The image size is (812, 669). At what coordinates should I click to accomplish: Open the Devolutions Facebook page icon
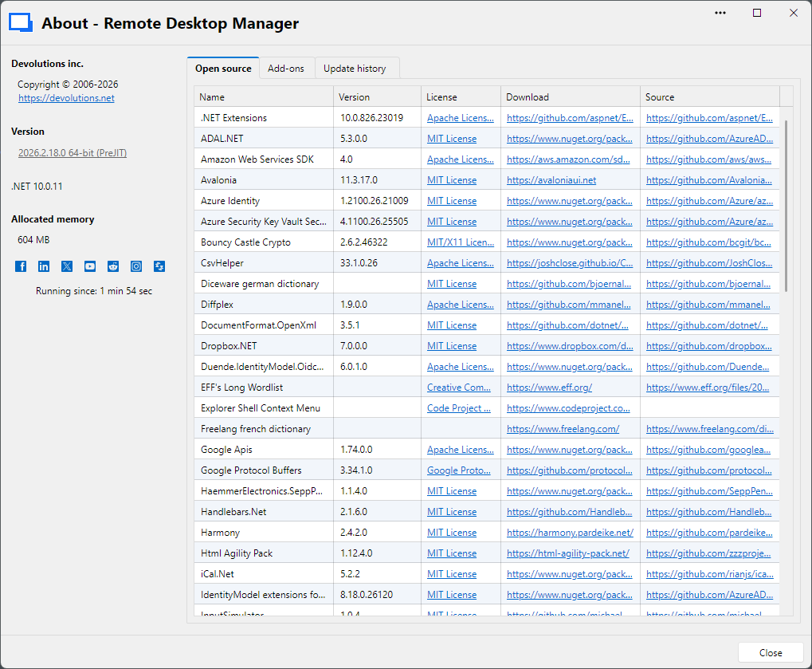click(21, 266)
